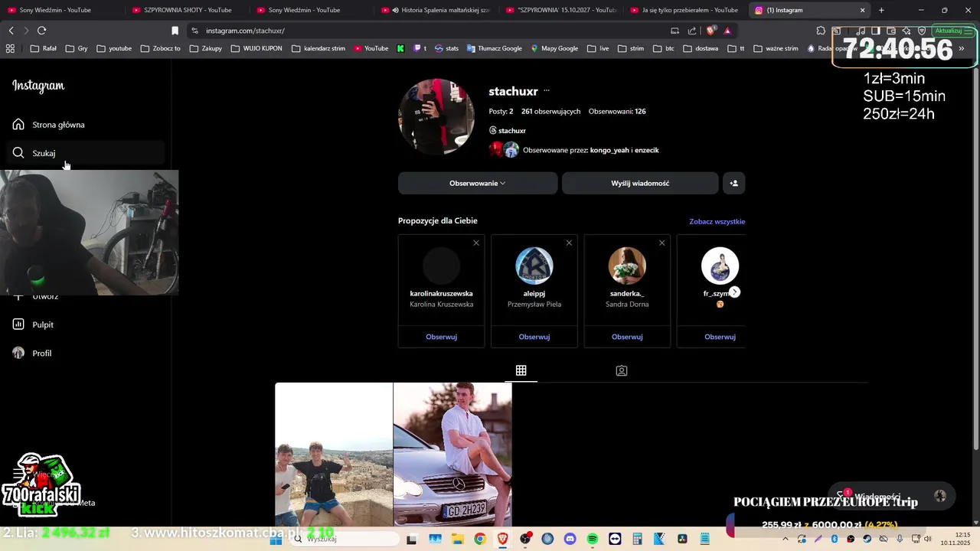This screenshot has width=980, height=551.
Task: Open the post with man on Mercedes
Action: 452,455
